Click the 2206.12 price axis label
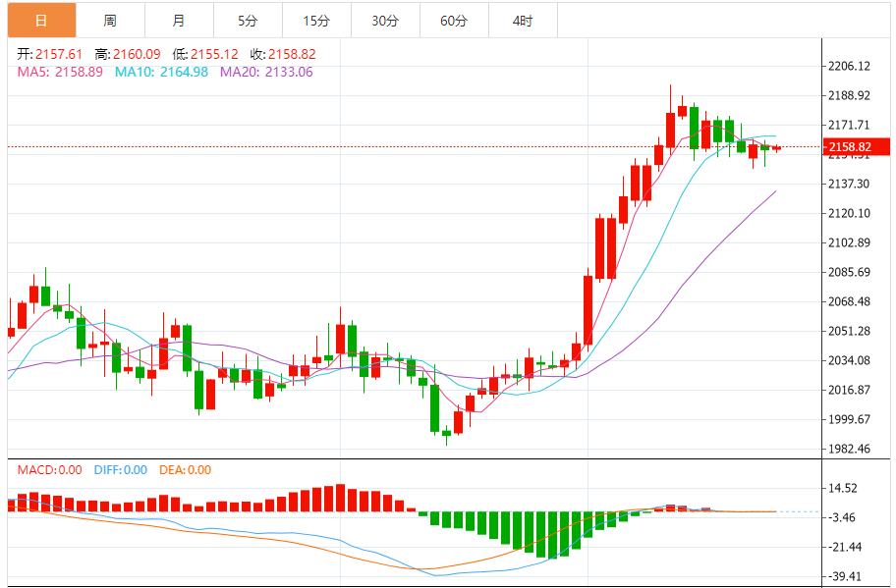This screenshot has width=896, height=588. pos(849,66)
